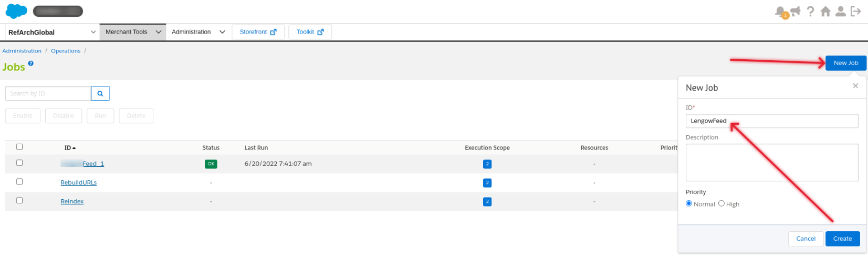This screenshot has height=270, width=868.
Task: Close the New Job dialog
Action: 855,85
